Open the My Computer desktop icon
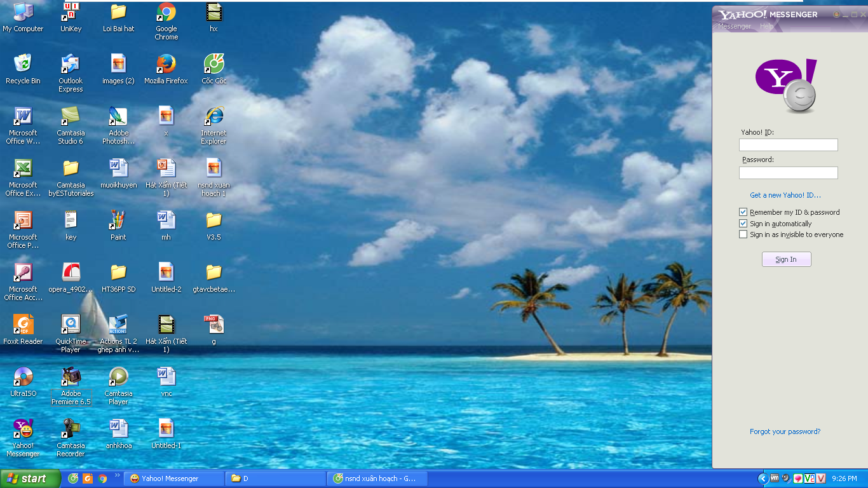This screenshot has width=868, height=488. click(24, 18)
